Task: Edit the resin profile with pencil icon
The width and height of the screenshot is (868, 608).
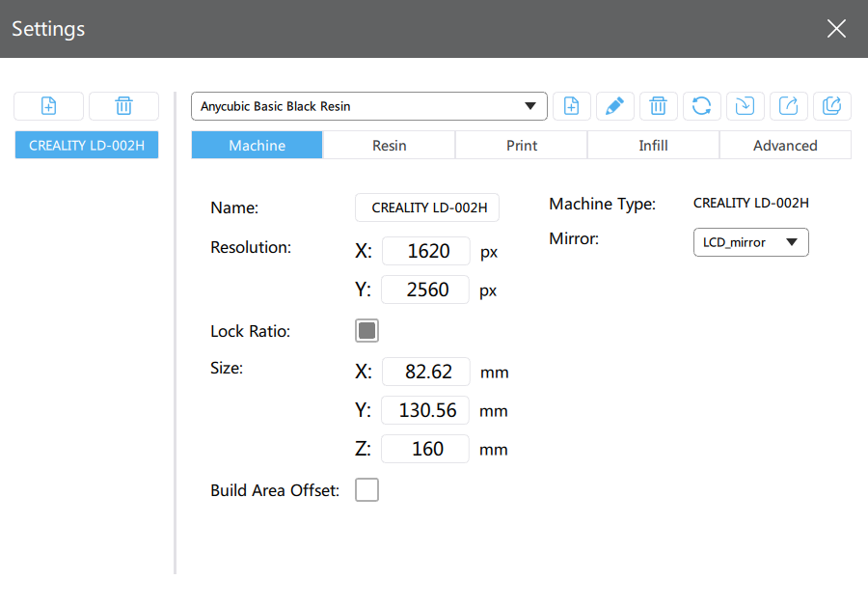Action: click(x=615, y=106)
